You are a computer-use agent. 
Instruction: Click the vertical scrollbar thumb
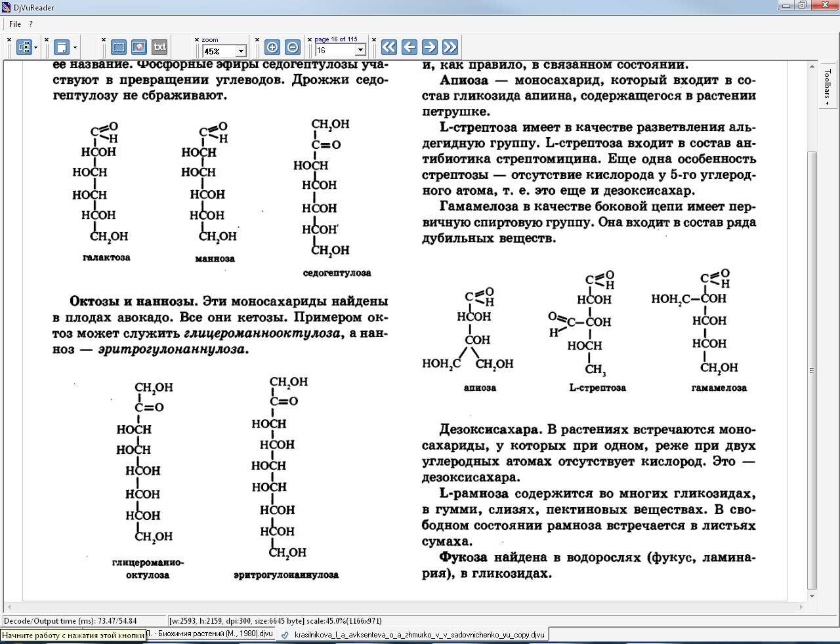point(812,370)
